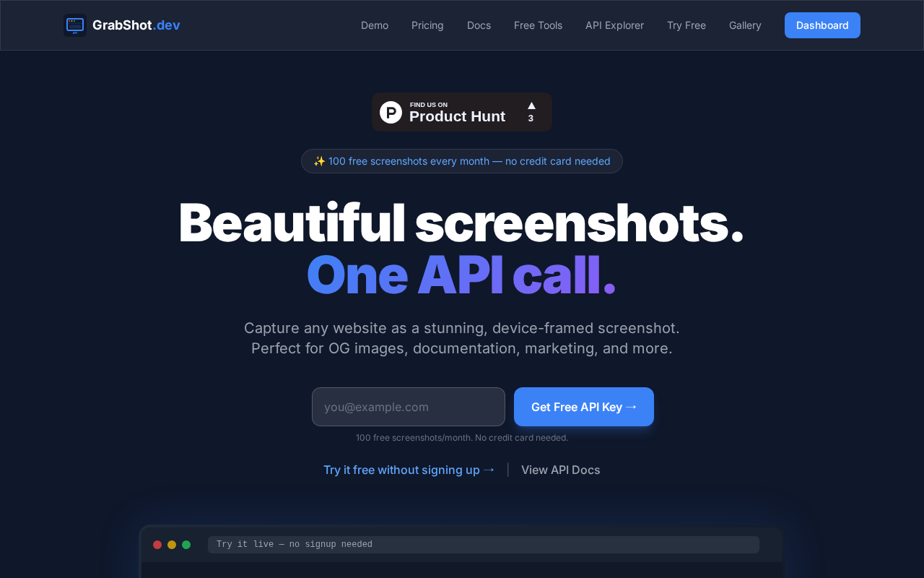Open the View API Docs link
Screen dimensions: 924x578
[561, 470]
